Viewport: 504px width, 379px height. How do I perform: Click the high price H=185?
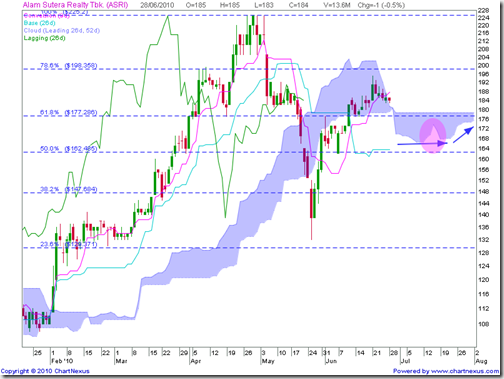230,5
